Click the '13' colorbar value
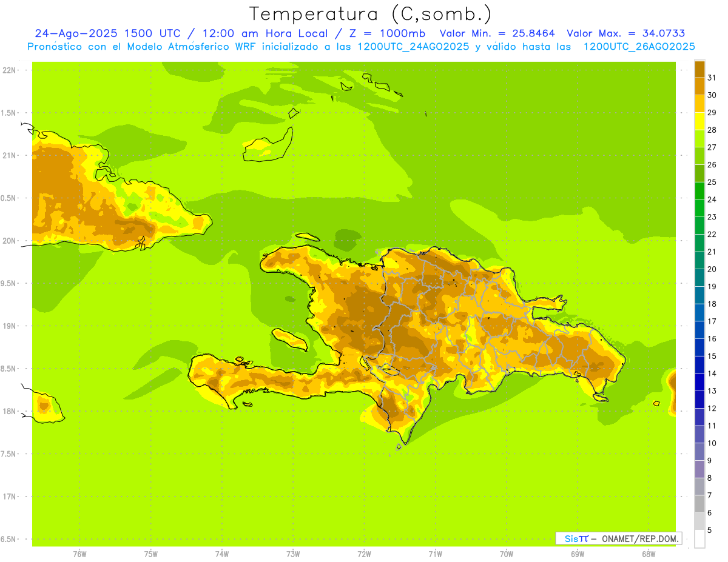Viewport: 728px width, 562px height. pos(712,391)
